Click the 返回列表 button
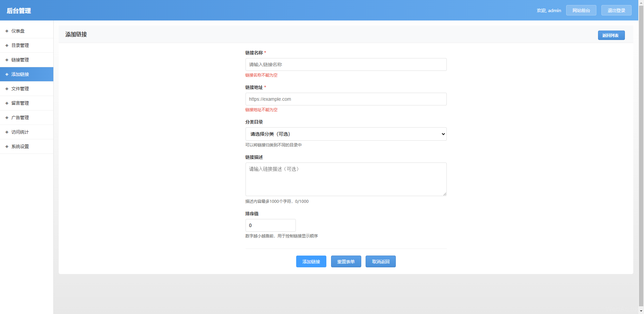 [x=611, y=35]
